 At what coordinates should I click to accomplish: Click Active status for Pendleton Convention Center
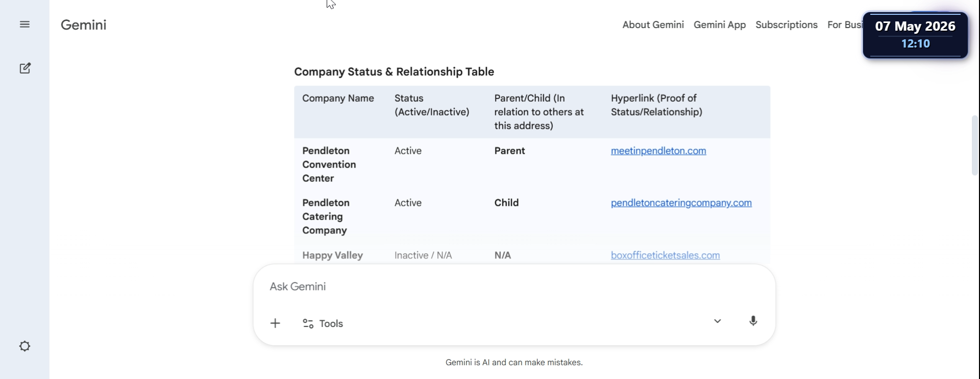[x=408, y=151]
